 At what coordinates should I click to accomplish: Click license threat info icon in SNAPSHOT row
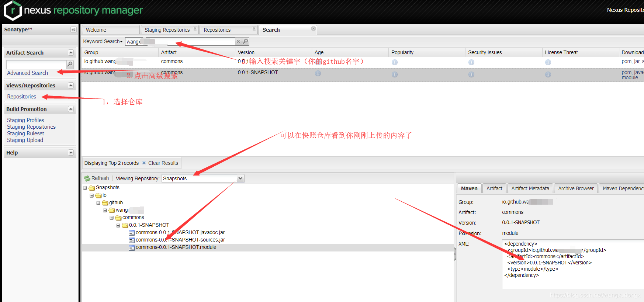548,74
